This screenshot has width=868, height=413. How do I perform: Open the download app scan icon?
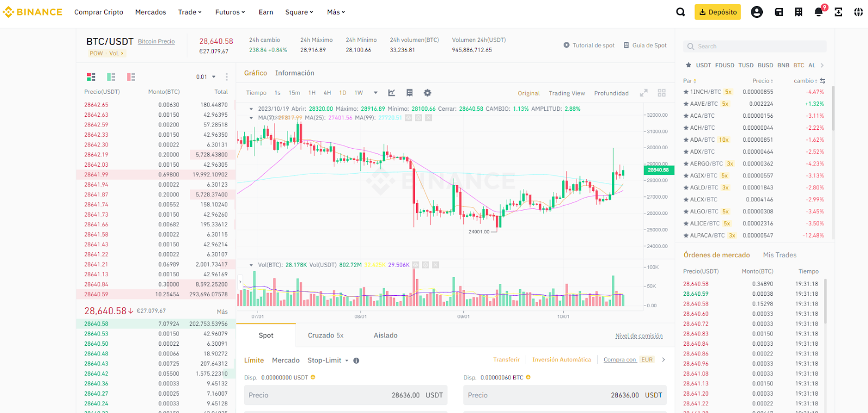click(x=839, y=12)
